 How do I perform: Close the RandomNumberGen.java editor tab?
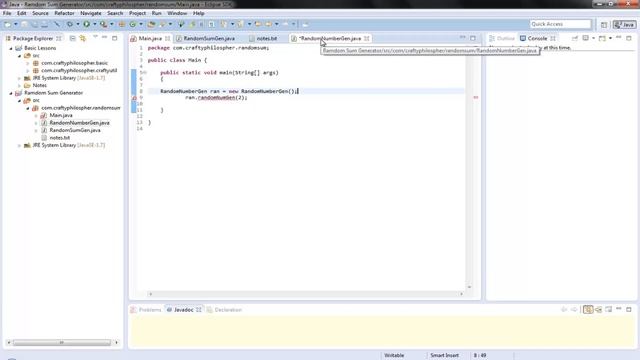(x=367, y=38)
